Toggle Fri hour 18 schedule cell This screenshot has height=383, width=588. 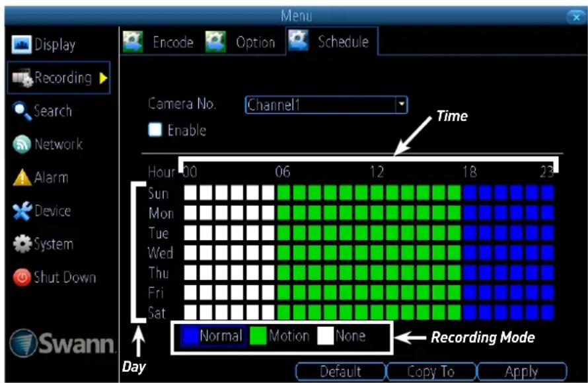click(x=470, y=292)
